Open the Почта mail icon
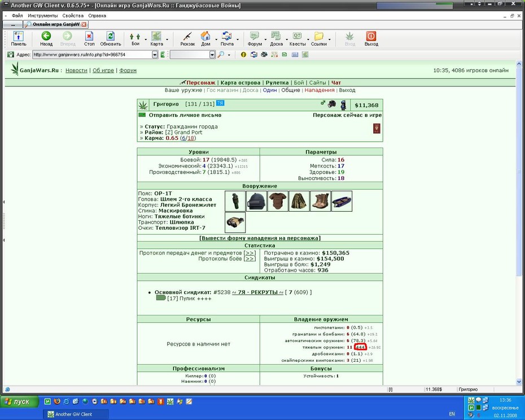 [227, 38]
